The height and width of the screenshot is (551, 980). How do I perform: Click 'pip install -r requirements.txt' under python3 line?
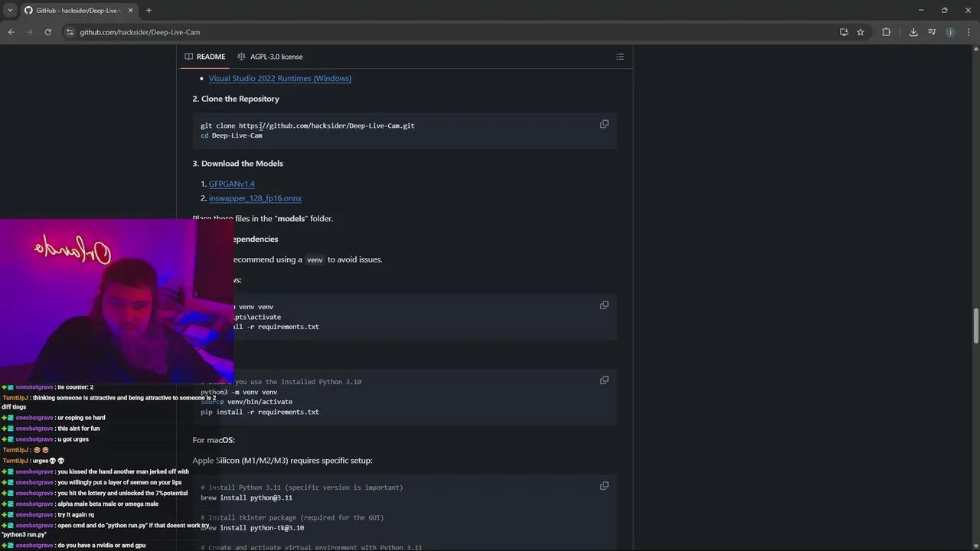click(x=260, y=412)
